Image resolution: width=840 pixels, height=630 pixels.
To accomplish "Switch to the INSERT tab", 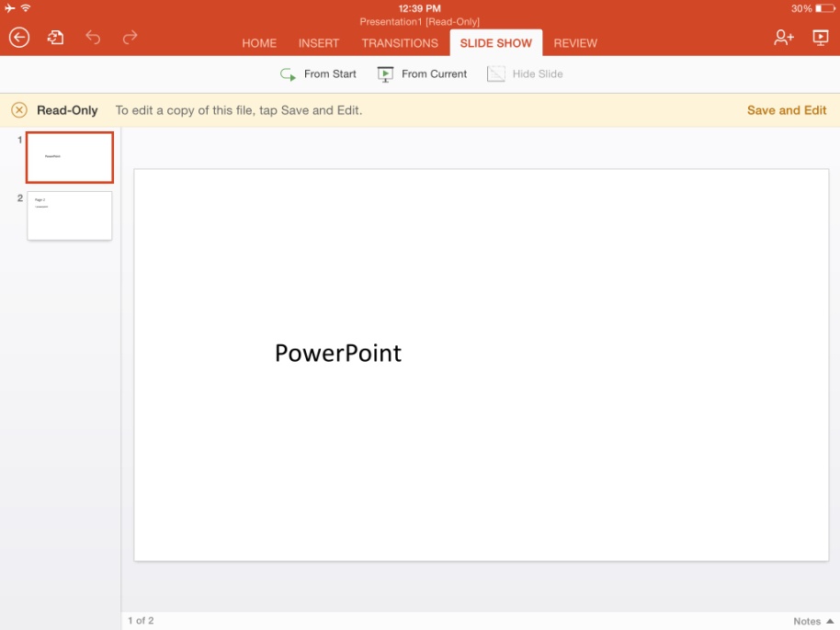I will pyautogui.click(x=319, y=43).
